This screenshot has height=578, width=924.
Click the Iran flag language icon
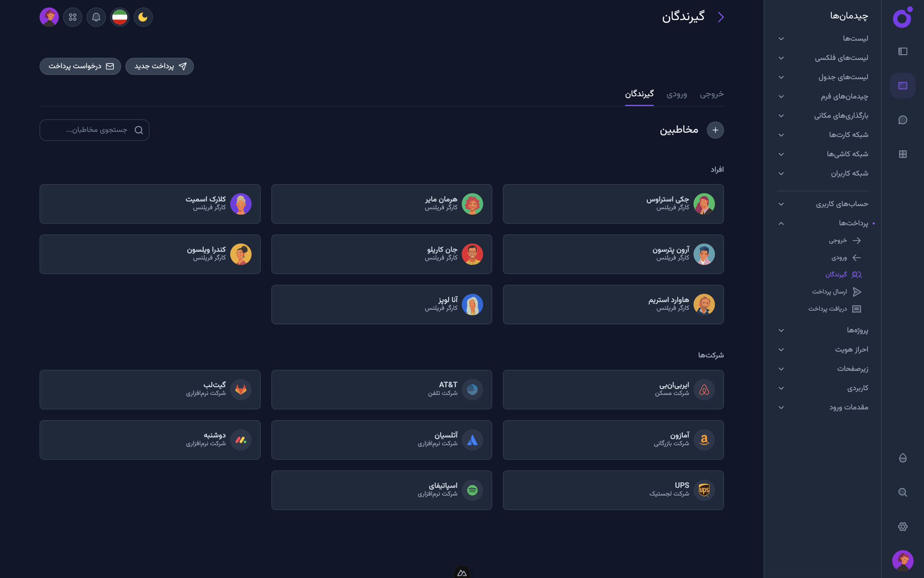[120, 17]
